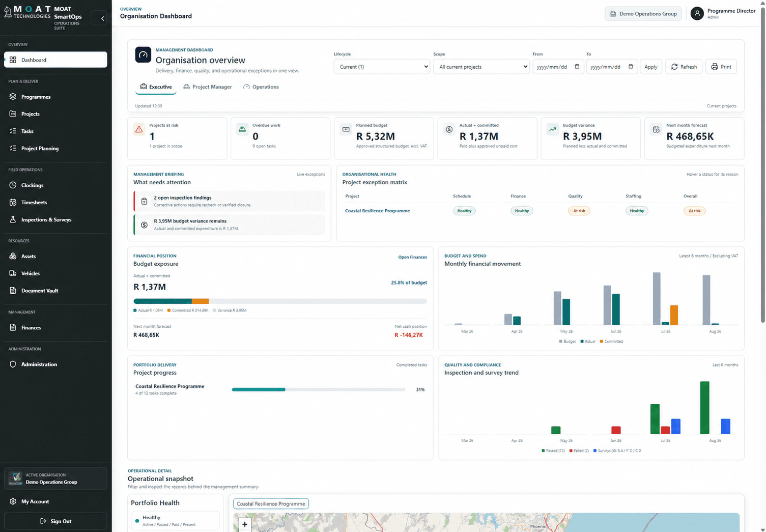
Task: Click the Apply button
Action: tap(651, 67)
